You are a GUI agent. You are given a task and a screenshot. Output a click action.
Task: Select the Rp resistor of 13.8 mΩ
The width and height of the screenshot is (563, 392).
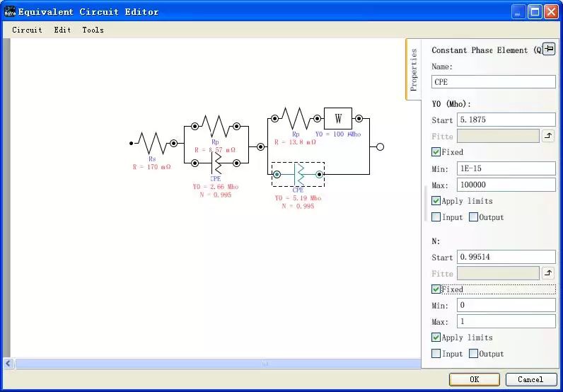(296, 119)
